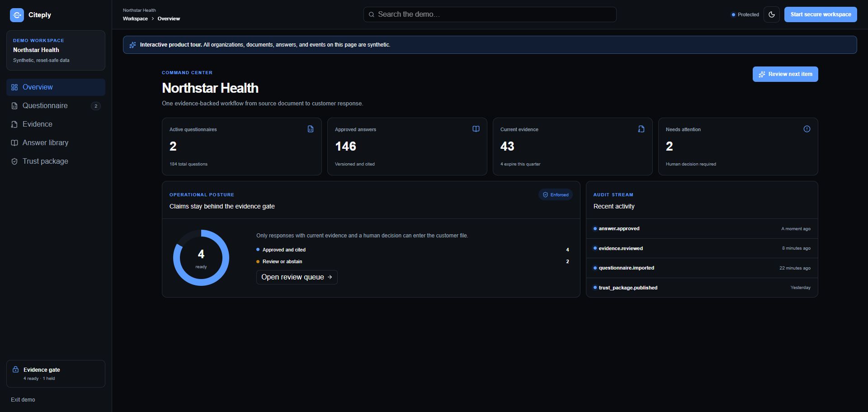The image size is (868, 412).
Task: Navigate to Trust package
Action: (56, 161)
